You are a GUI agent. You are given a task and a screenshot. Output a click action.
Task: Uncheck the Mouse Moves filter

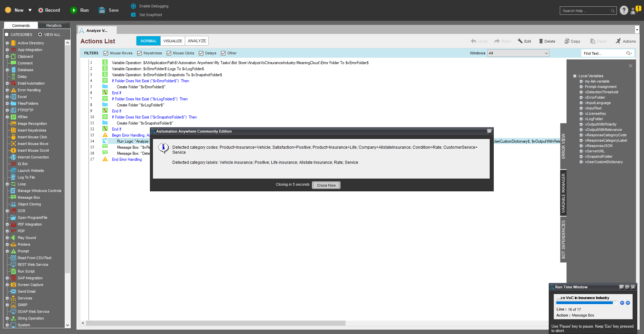point(106,53)
